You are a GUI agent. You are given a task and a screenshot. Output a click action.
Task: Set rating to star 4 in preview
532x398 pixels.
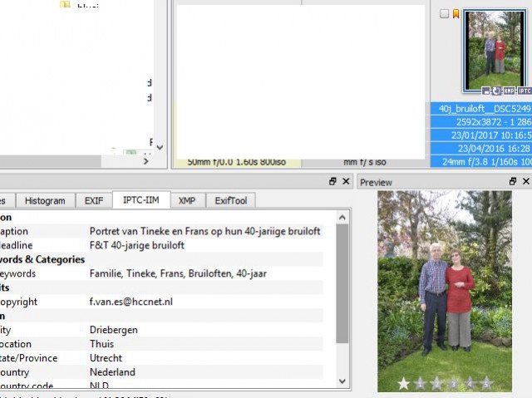[470, 384]
